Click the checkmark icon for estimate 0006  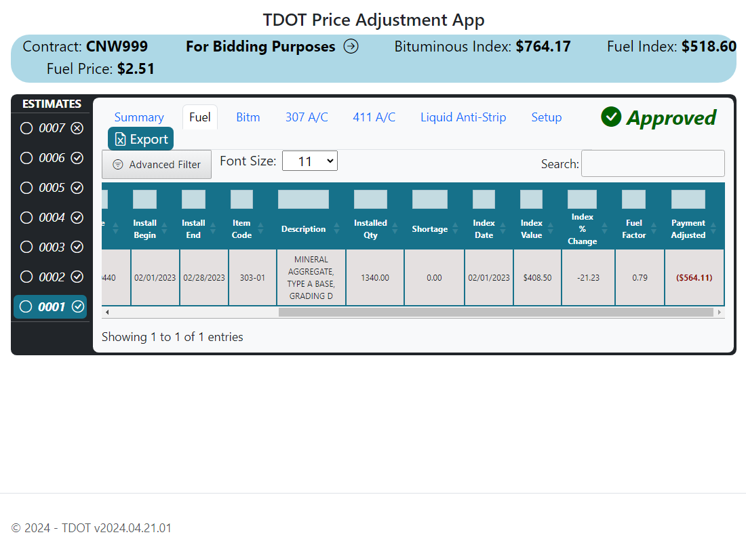coord(77,158)
